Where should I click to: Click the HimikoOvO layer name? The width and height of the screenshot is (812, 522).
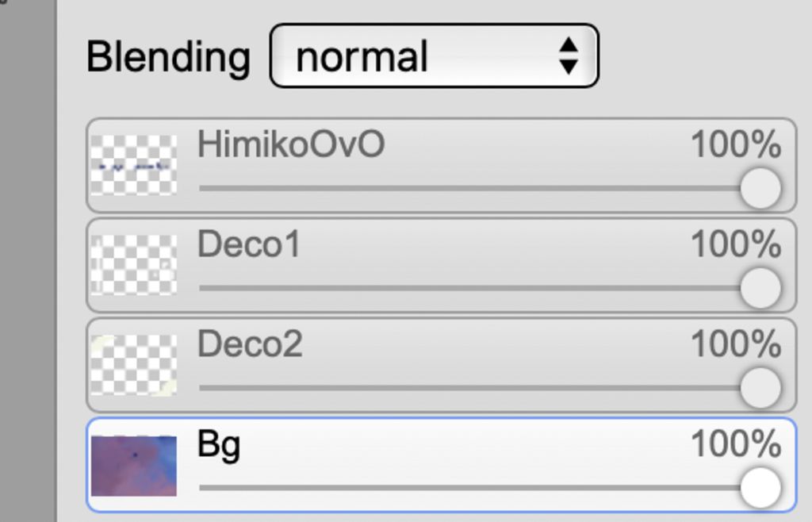[290, 144]
